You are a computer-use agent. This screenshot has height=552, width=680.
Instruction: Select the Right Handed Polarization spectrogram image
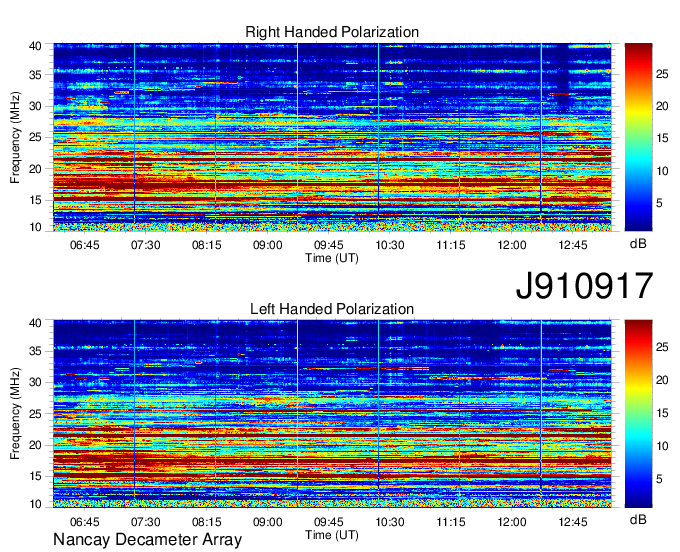tap(332, 137)
